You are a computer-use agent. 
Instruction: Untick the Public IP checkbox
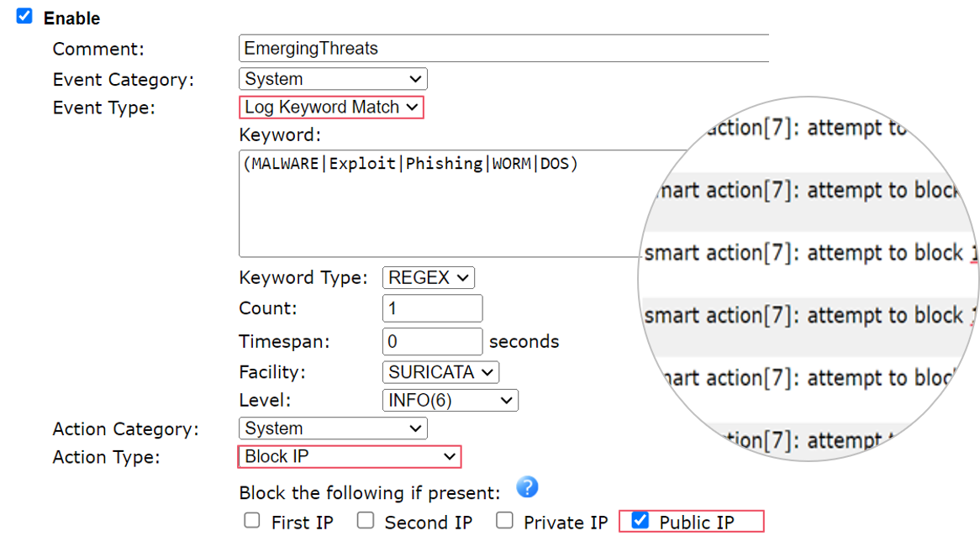(640, 521)
